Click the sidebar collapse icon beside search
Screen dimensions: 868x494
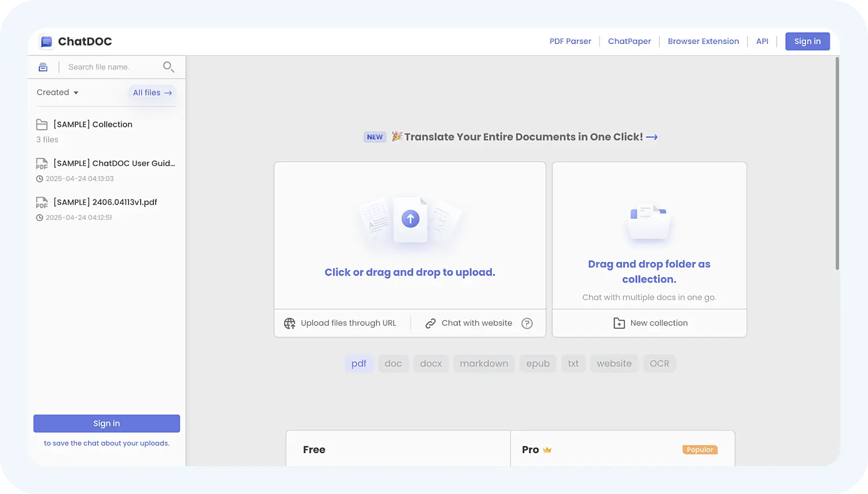(x=43, y=67)
